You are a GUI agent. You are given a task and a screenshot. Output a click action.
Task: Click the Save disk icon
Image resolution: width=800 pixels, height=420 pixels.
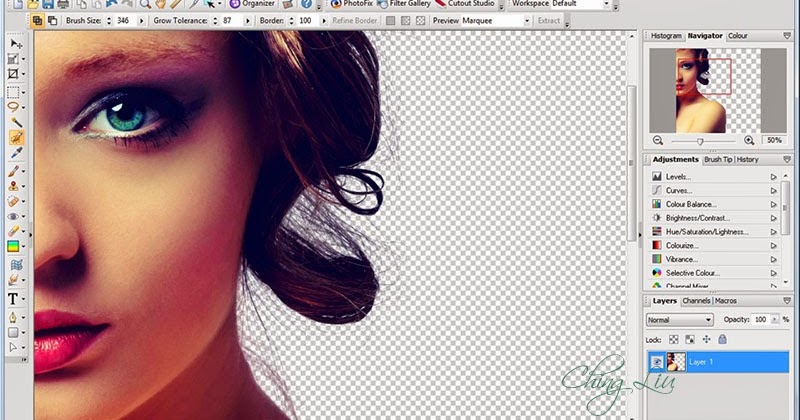(48, 5)
